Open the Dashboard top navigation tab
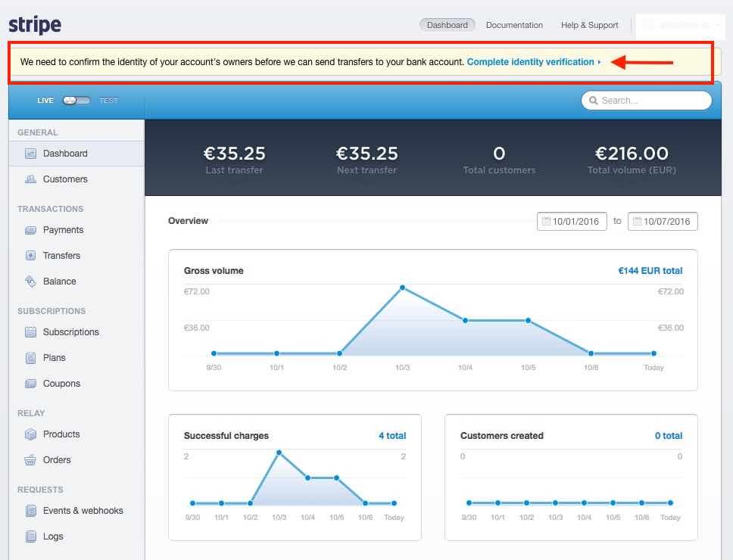The image size is (733, 560). coord(448,25)
